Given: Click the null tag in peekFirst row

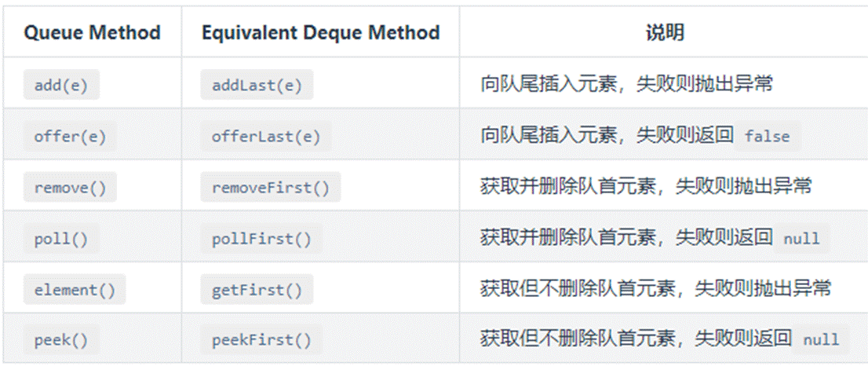Looking at the screenshot, I should (821, 340).
